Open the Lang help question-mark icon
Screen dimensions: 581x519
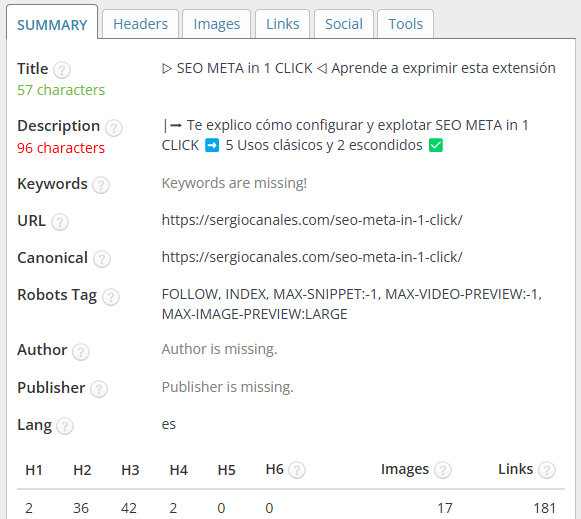(65, 426)
